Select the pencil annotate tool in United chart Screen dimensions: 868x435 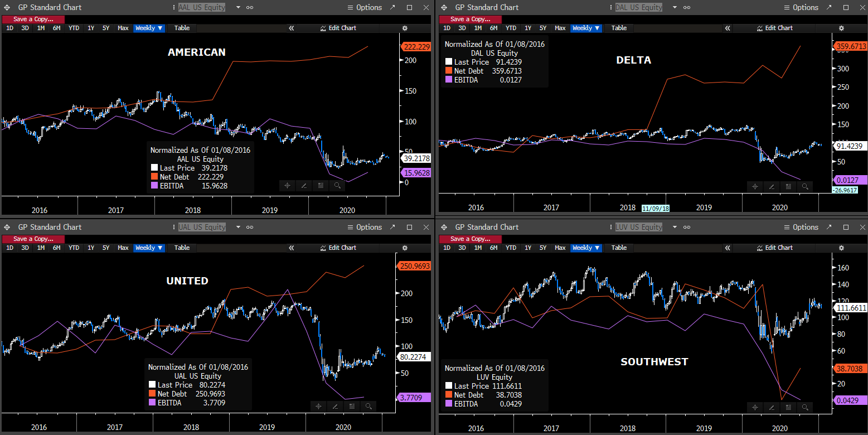334,407
